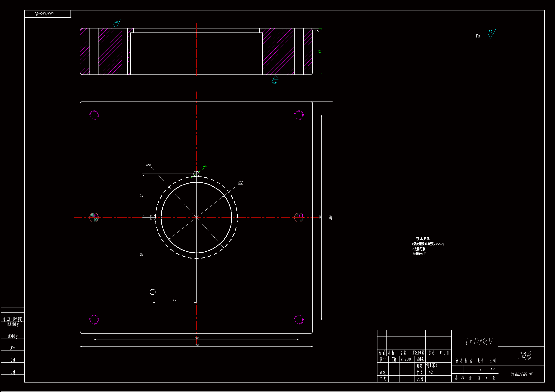Viewport: 555px width, 392px height.
Task: Click the φ88 diameter label
Action: 148,165
